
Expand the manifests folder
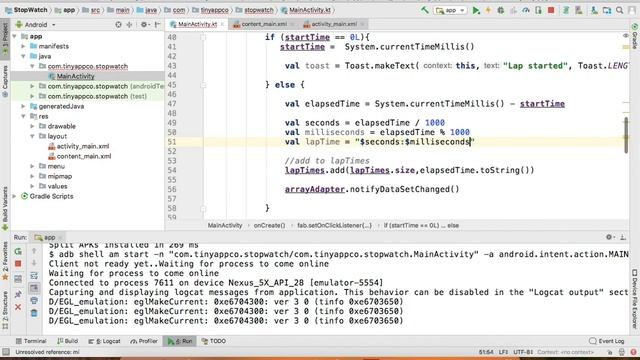click(x=24, y=46)
